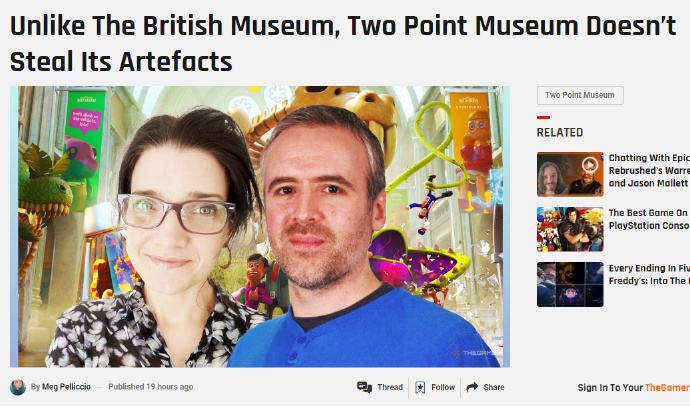Follow this article via Follow label

point(443,387)
